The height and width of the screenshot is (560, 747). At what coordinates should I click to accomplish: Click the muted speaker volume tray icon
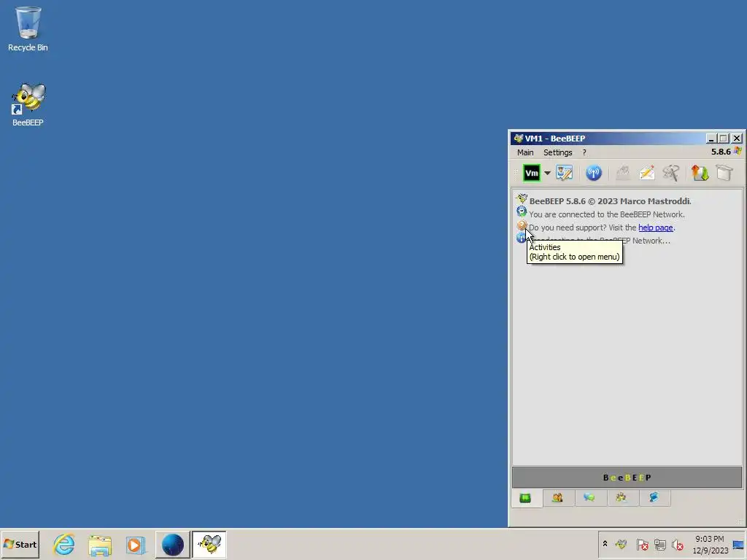click(678, 544)
